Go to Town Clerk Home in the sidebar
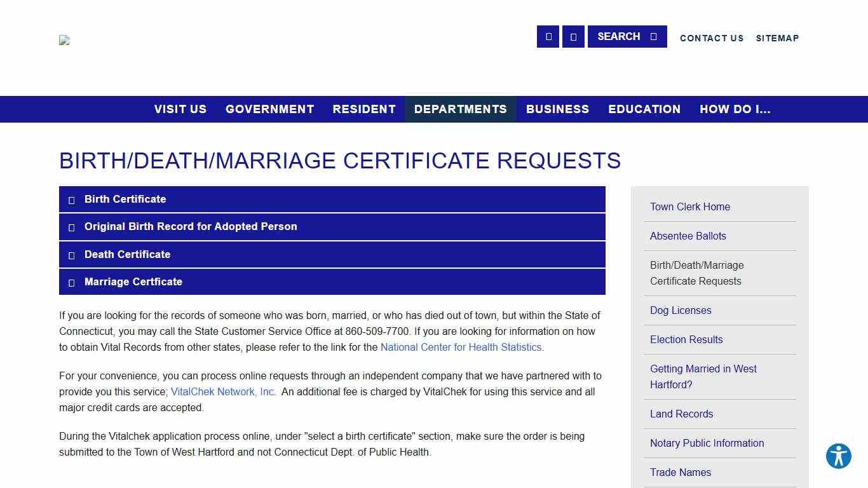Image resolution: width=868 pixels, height=488 pixels. tap(689, 207)
